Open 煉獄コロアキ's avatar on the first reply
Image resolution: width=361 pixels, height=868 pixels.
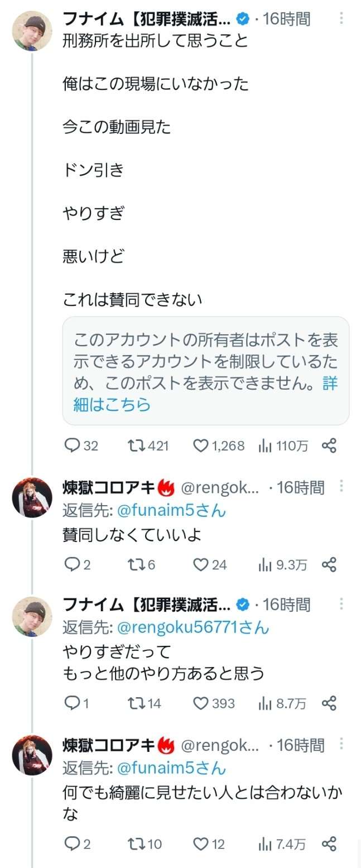point(32,497)
